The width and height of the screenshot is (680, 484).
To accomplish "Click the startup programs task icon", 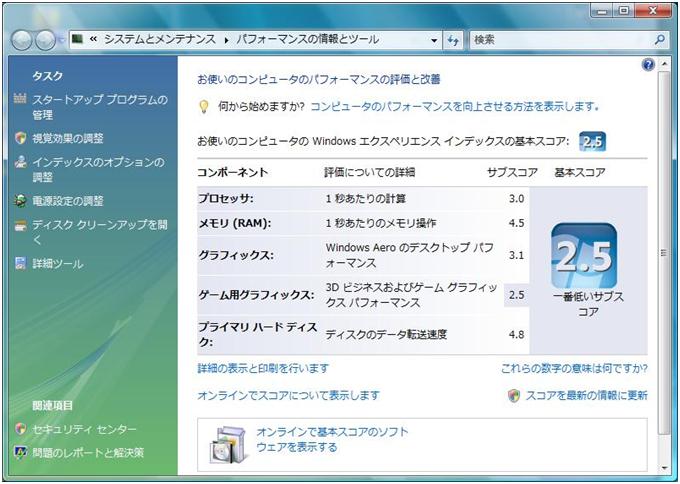I will click(x=20, y=99).
